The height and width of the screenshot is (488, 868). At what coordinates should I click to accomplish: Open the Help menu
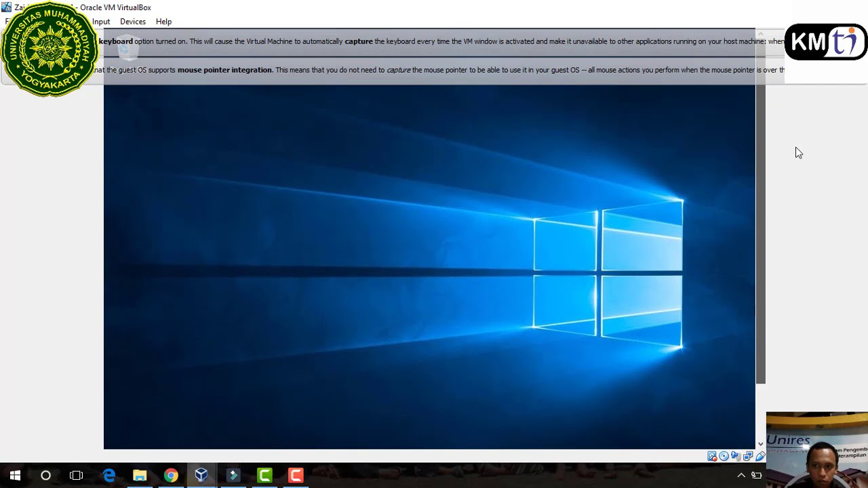[163, 22]
